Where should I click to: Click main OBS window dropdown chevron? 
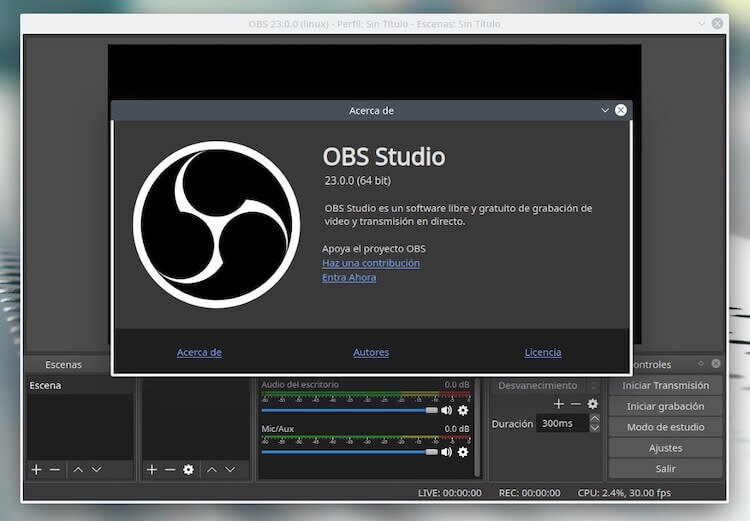click(x=701, y=23)
